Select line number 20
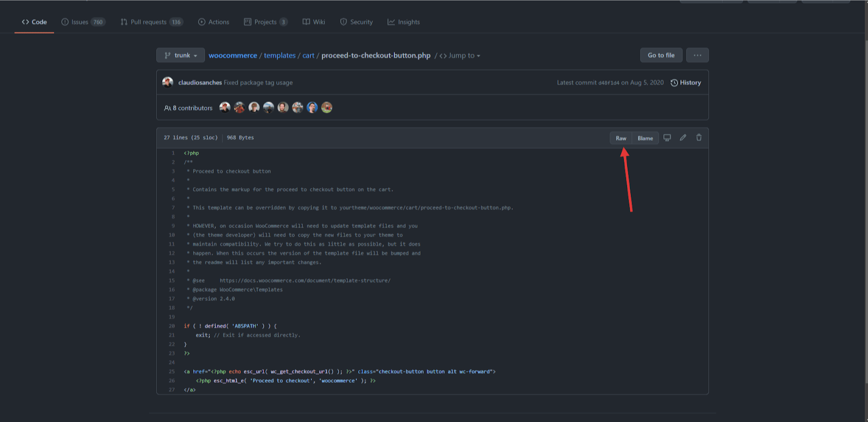The width and height of the screenshot is (868, 422). pos(171,326)
